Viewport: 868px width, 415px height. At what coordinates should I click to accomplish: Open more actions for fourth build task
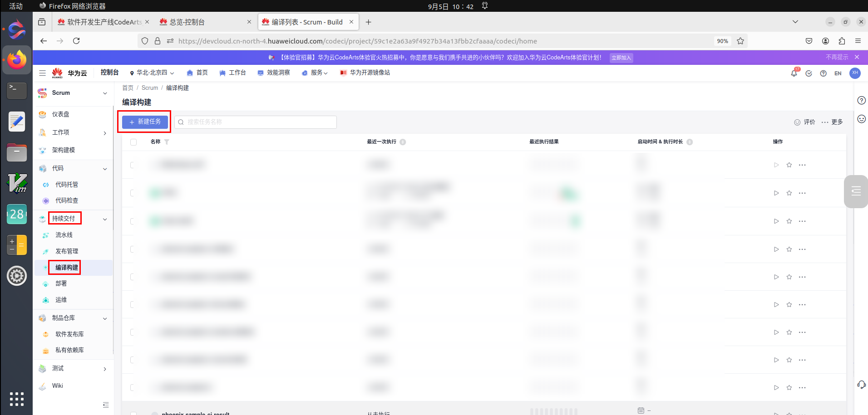pyautogui.click(x=802, y=249)
